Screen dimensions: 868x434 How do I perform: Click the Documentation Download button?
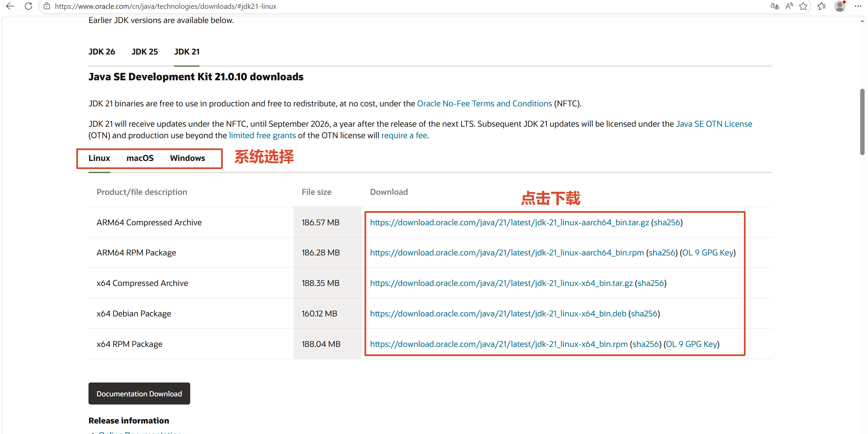point(139,394)
